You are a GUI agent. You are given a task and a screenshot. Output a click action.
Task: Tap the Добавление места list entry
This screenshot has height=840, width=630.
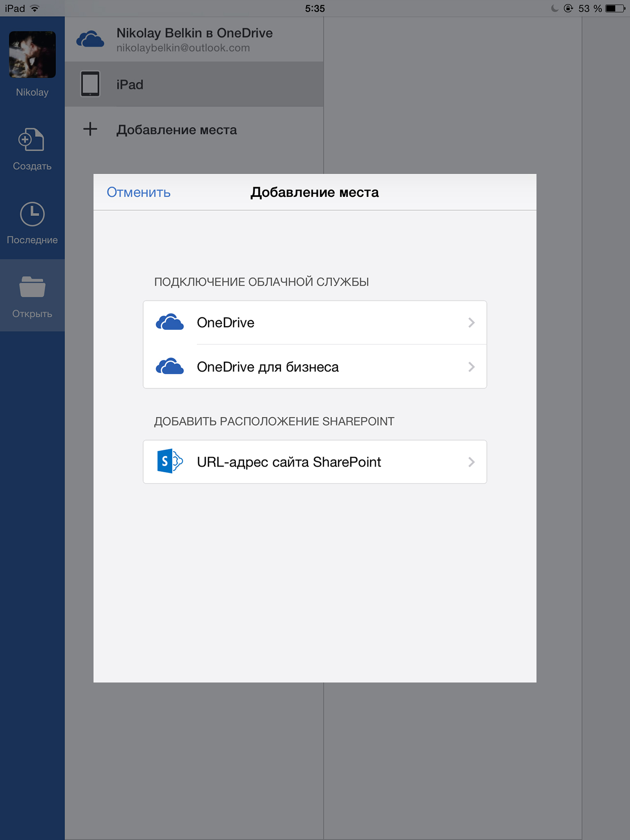click(x=194, y=129)
